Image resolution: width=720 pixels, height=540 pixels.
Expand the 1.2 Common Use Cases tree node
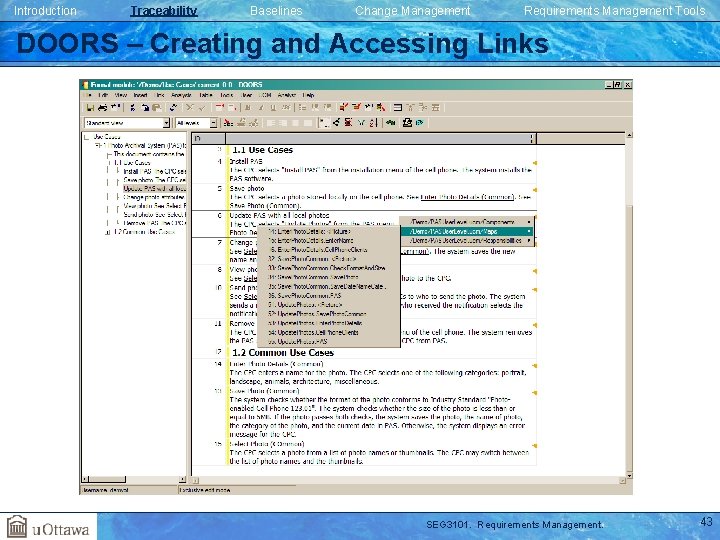(108, 232)
